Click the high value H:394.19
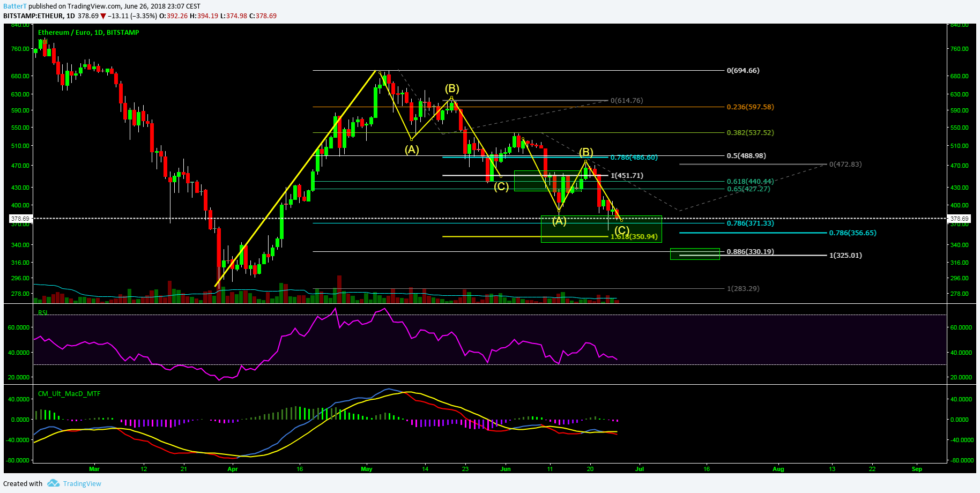This screenshot has height=493, width=980. 204,16
